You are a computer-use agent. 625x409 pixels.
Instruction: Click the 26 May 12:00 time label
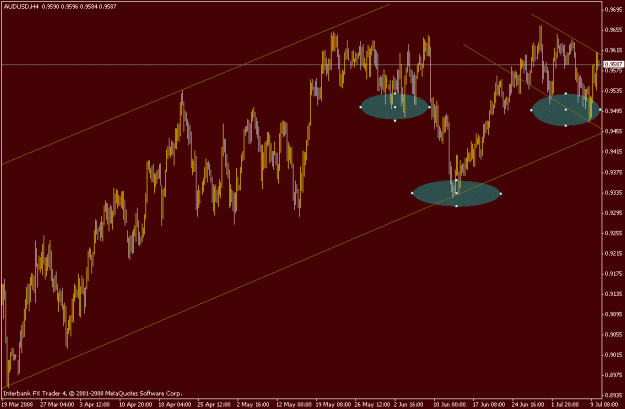pos(371,405)
